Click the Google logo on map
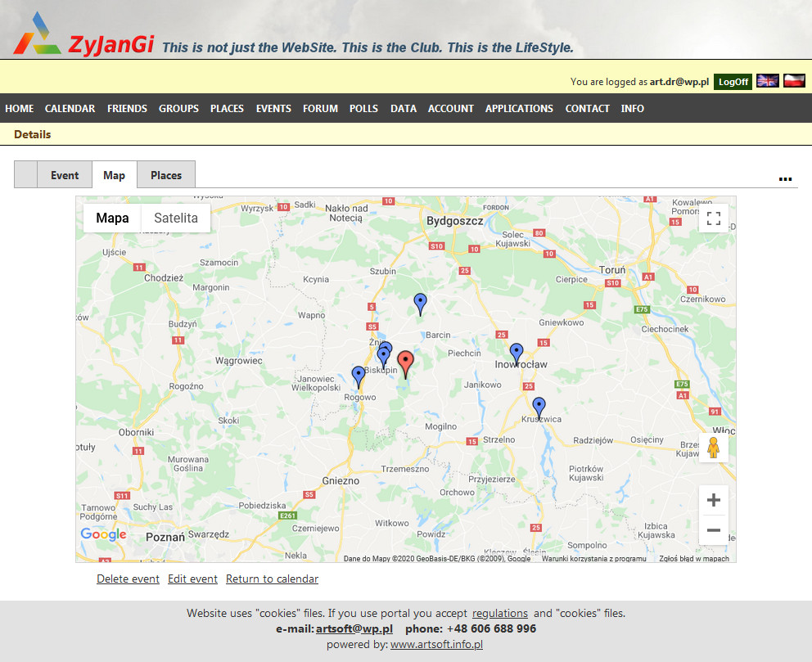Screen dimensions: 812x662 104,534
